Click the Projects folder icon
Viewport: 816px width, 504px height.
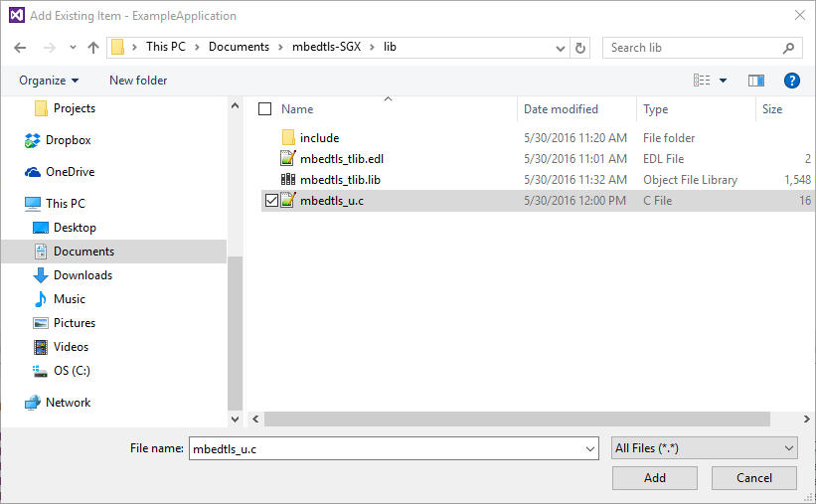pyautogui.click(x=41, y=108)
